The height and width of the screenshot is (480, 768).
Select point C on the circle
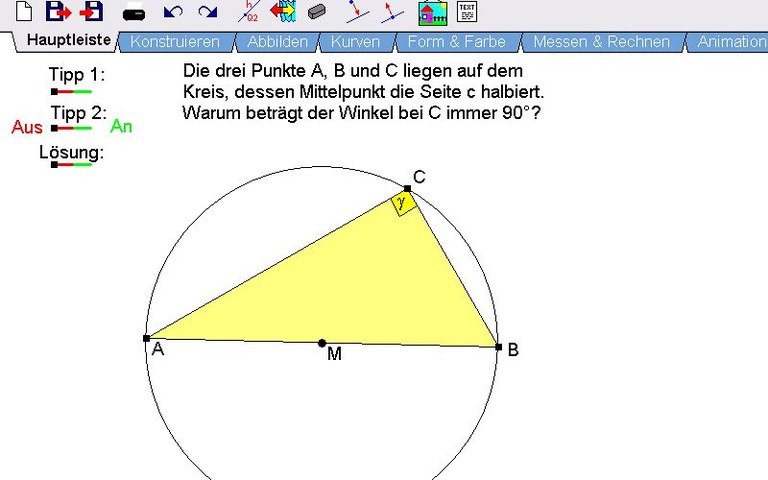click(408, 189)
